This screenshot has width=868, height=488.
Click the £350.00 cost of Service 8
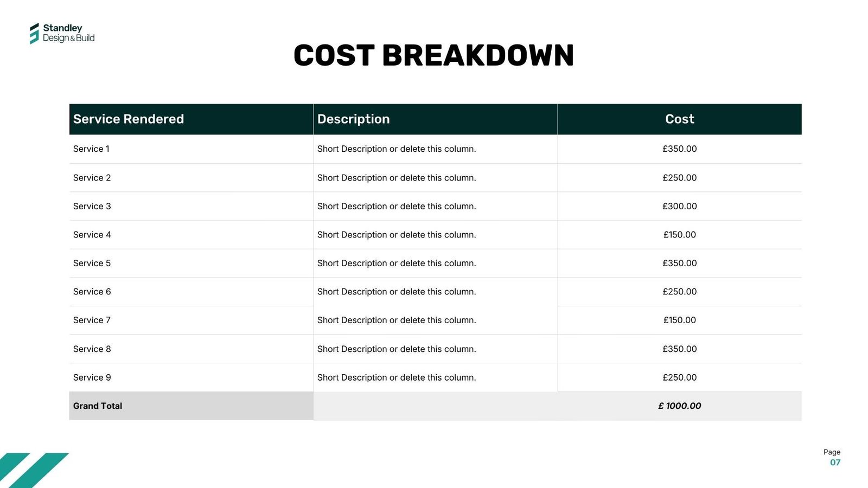coord(679,349)
